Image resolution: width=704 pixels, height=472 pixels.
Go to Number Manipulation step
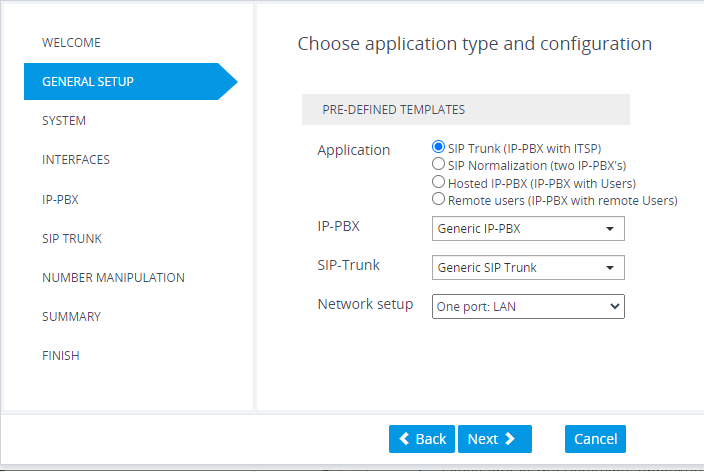(113, 278)
